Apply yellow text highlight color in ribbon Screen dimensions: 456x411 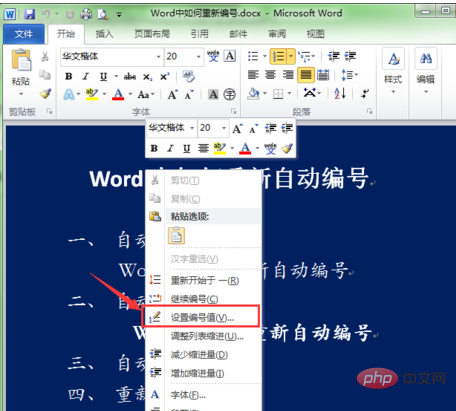[x=92, y=94]
